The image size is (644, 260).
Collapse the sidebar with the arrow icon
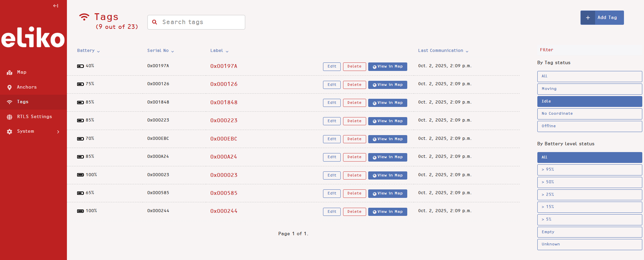click(x=56, y=6)
